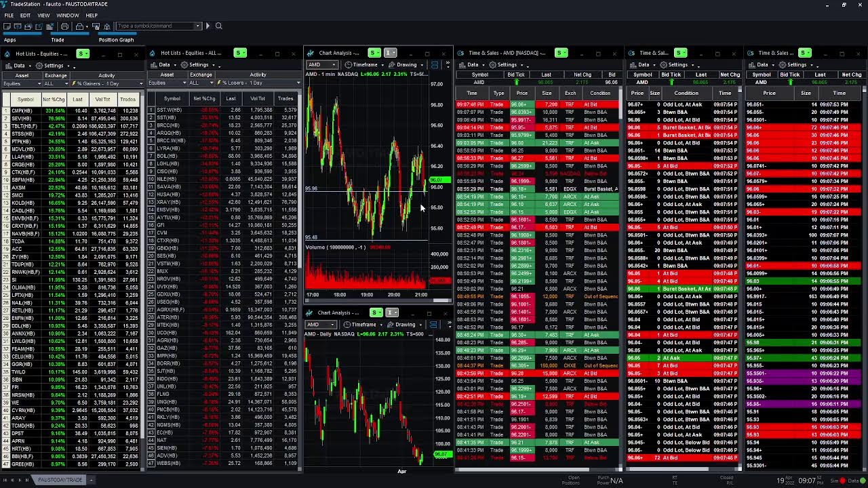Viewport: 868px width, 488px height.
Task: Toggle green S symbol link in top Chart Analysis
Action: (x=375, y=53)
